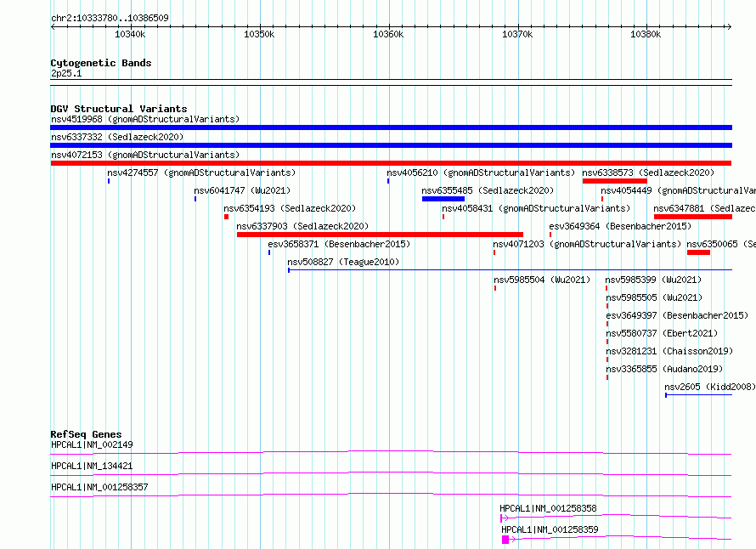The height and width of the screenshot is (549, 756).
Task: Click the 10370k ruler tick label
Action: pyautogui.click(x=517, y=34)
